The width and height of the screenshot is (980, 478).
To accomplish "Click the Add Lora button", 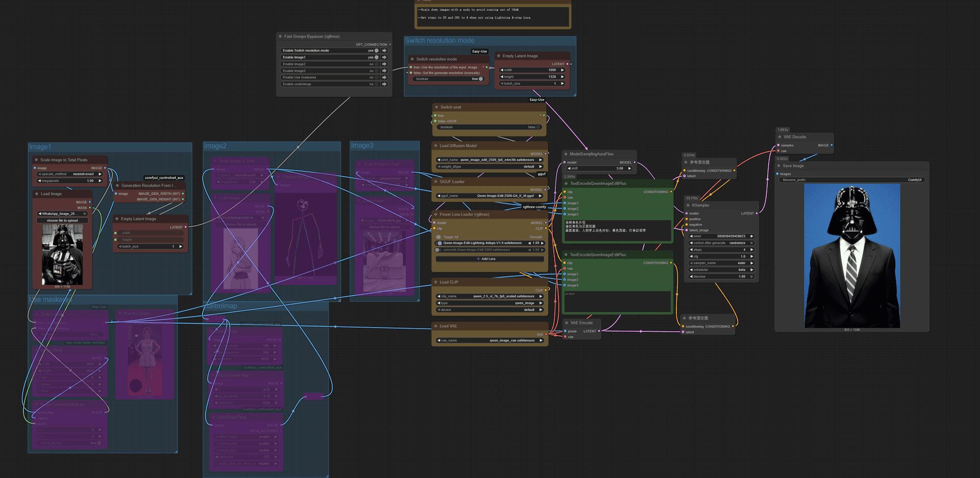I will tap(486, 259).
